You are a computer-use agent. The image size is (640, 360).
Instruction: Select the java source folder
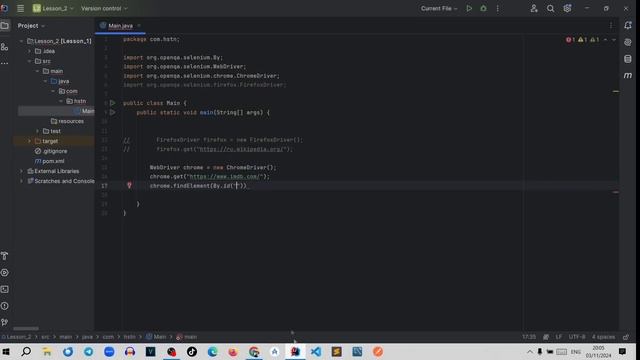point(60,81)
